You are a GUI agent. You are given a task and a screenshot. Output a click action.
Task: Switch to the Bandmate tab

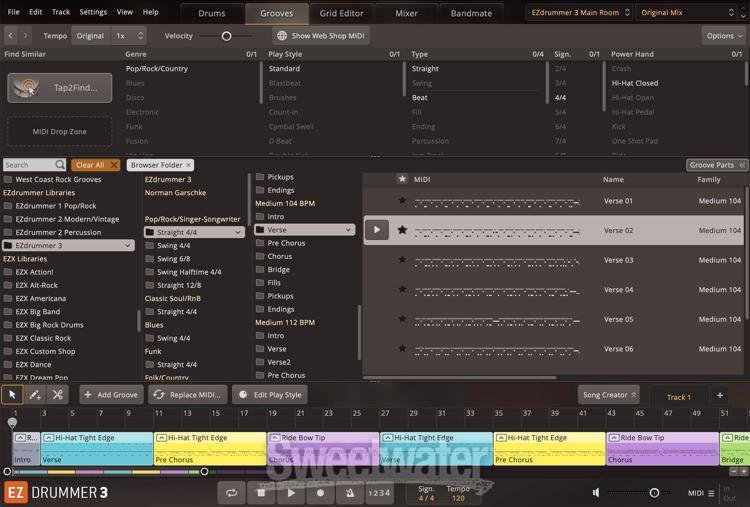point(471,13)
